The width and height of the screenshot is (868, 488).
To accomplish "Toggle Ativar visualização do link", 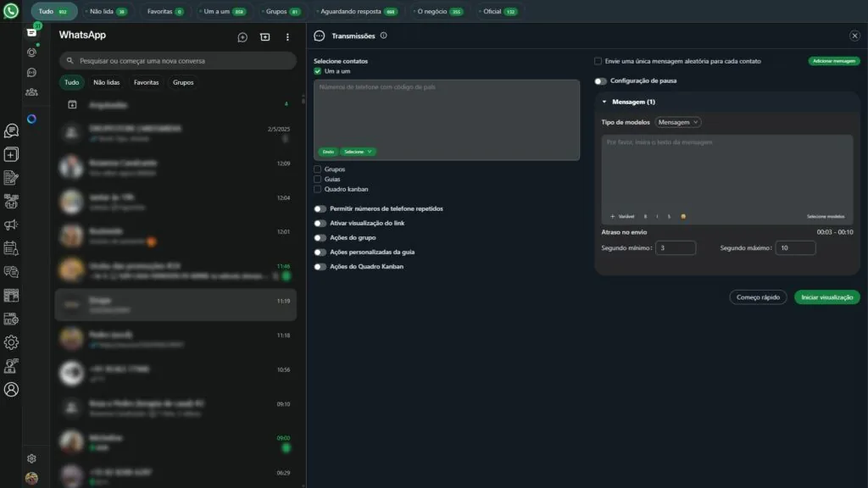I will pos(320,224).
